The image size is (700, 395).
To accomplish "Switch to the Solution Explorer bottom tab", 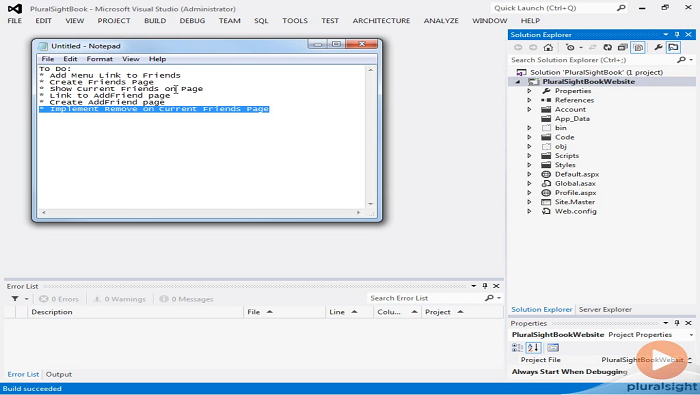I will click(541, 309).
